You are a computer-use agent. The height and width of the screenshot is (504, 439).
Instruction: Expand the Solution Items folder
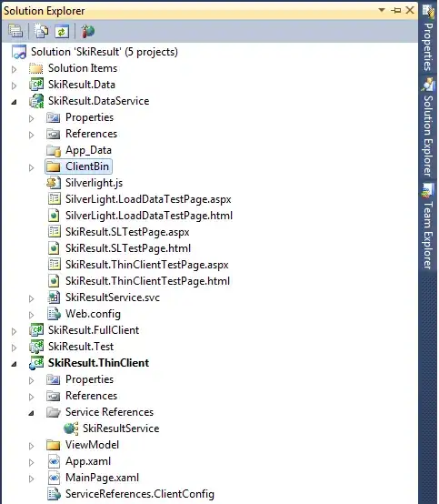coord(14,69)
